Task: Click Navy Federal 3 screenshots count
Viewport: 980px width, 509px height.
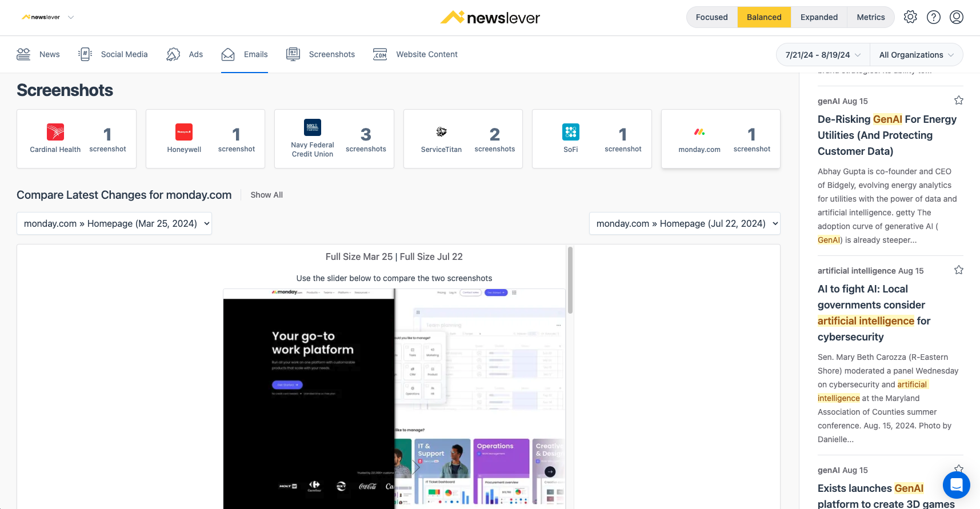Action: (x=366, y=139)
